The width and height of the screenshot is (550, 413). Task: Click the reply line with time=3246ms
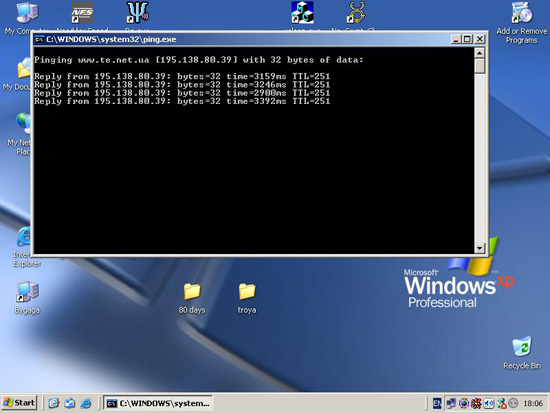pyautogui.click(x=182, y=85)
